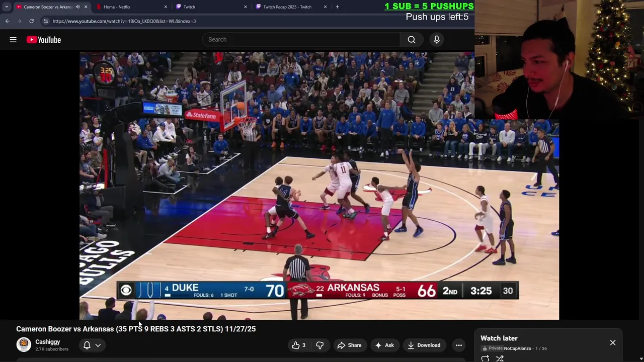
Task: Close the Twitch Recap 2025 tab
Action: 325,7
